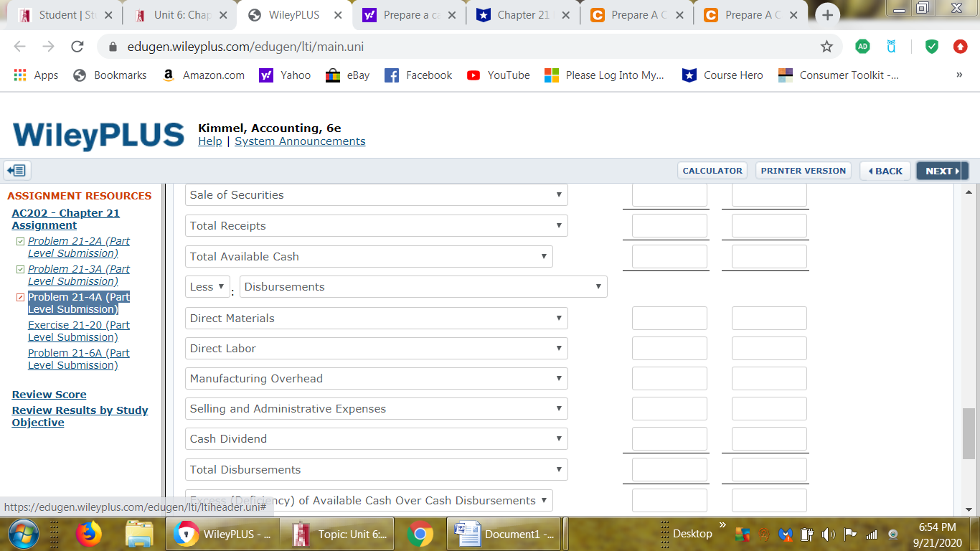Collapse the Assignment Resources sidebar panel
Screen dimensions: 980x551
tap(17, 170)
